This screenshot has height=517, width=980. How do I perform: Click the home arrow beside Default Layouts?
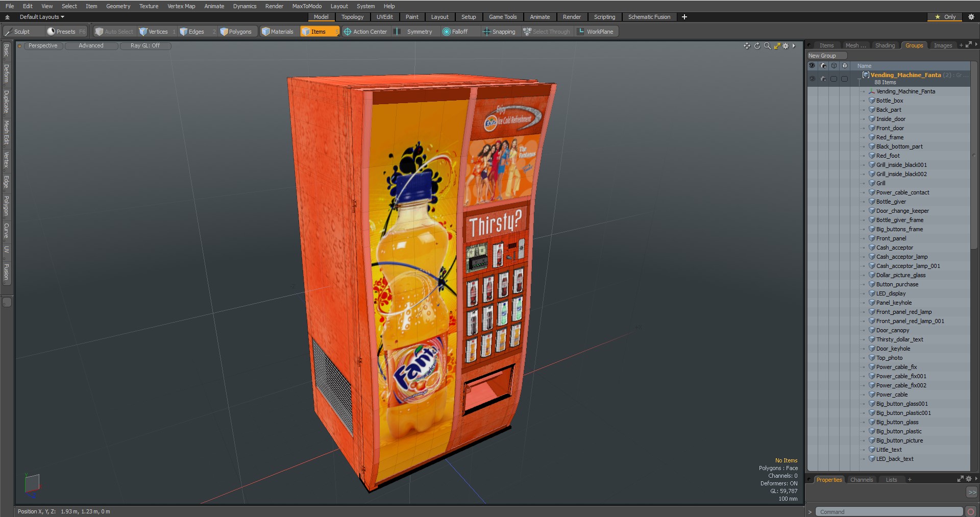click(7, 17)
